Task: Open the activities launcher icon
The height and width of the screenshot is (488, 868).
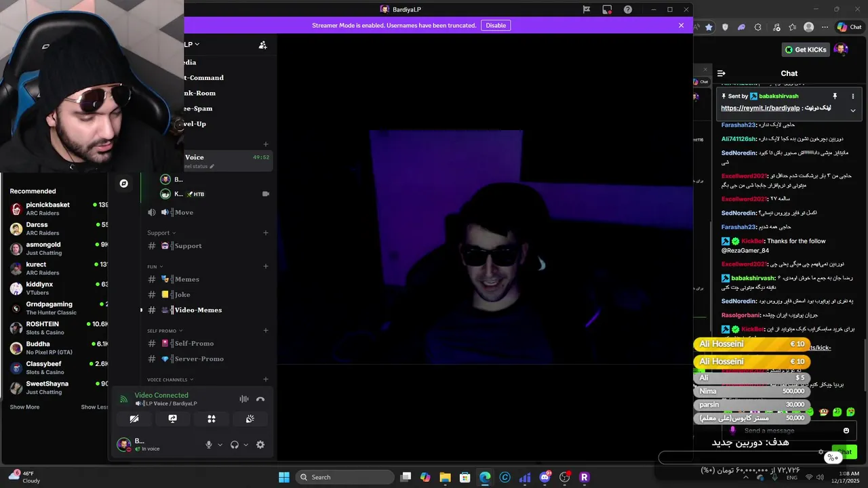Action: [212, 419]
